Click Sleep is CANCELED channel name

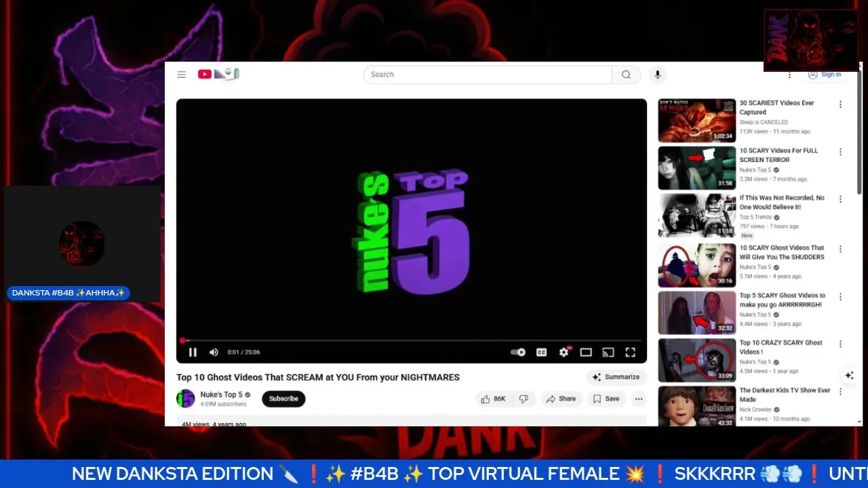(764, 123)
